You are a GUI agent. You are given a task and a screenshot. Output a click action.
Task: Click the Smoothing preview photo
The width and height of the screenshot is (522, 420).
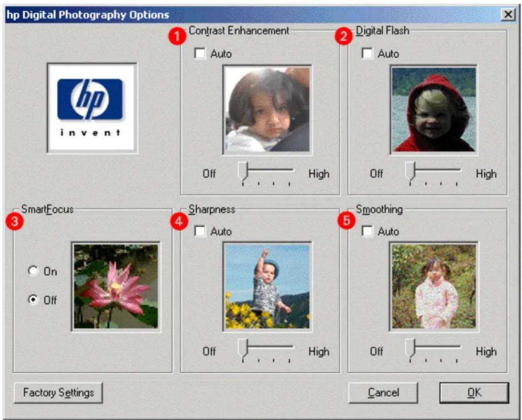click(434, 287)
